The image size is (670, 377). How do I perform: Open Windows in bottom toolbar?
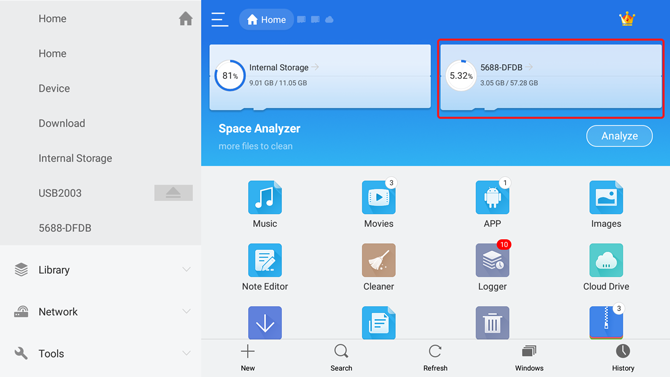(529, 358)
